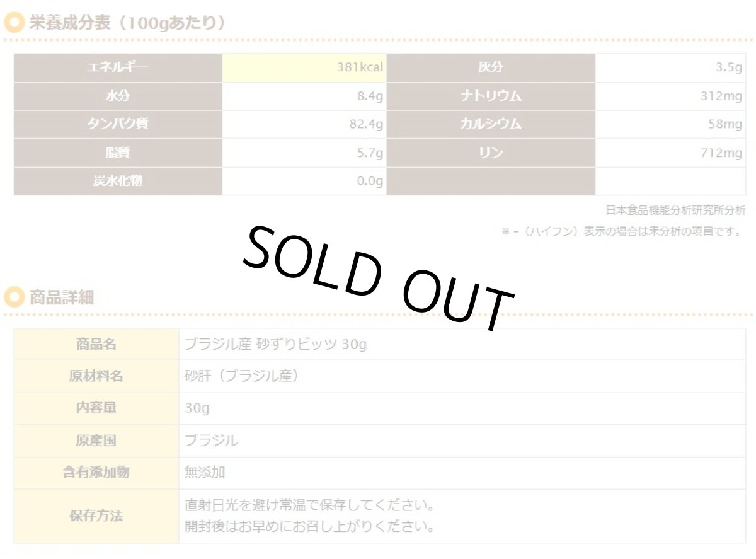Image resolution: width=756 pixels, height=559 pixels.
Task: Select the タンパク質 row header
Action: (x=118, y=124)
